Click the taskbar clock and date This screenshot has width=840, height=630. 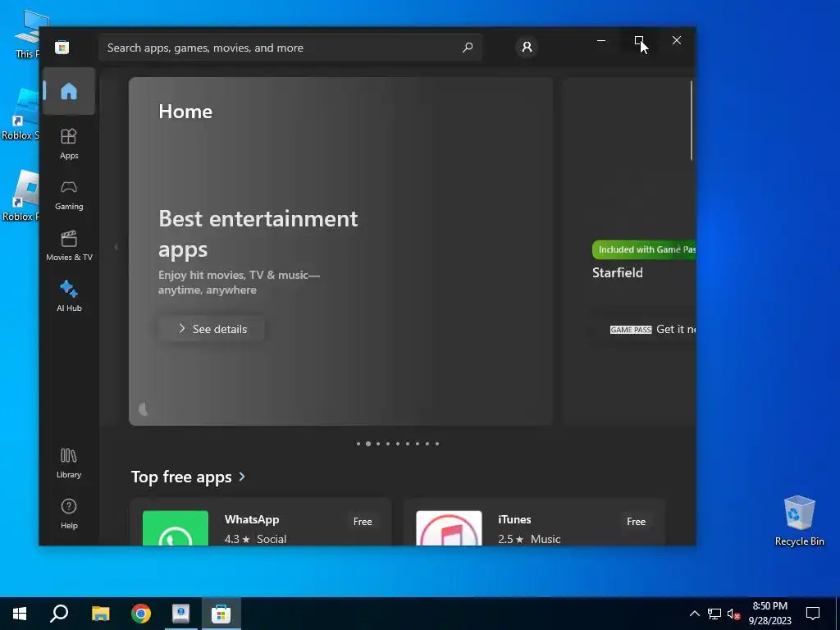click(769, 614)
